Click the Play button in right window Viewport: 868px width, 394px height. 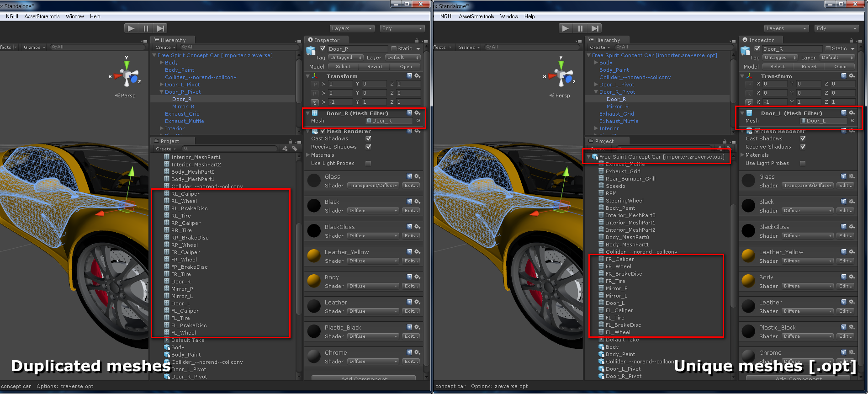pyautogui.click(x=566, y=28)
